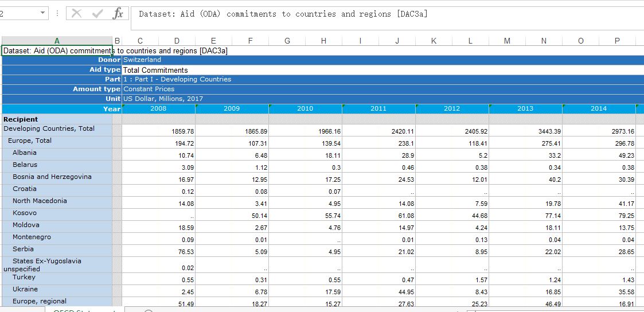
Task: Select the 2009 year header
Action: (x=232, y=109)
